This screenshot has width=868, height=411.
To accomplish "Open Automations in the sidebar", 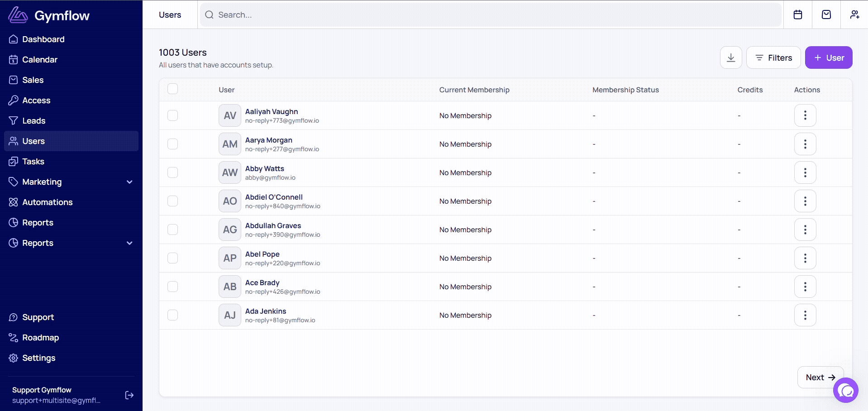I will coord(71,202).
